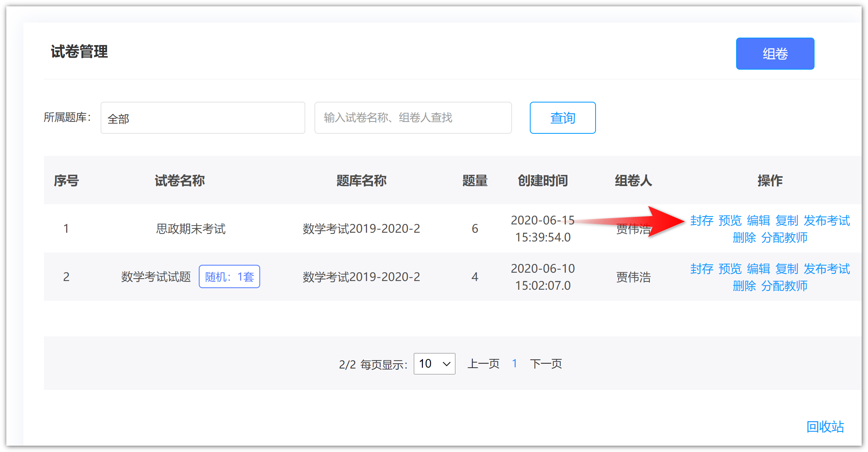
Task: Click 复制 for 思政期末考试
Action: click(786, 220)
